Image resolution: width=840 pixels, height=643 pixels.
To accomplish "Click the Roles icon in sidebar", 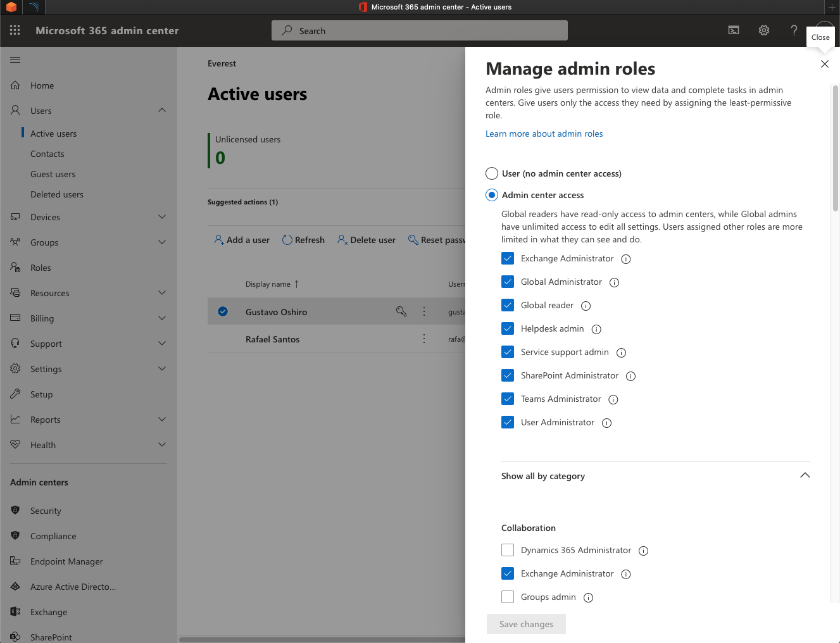I will click(x=16, y=268).
